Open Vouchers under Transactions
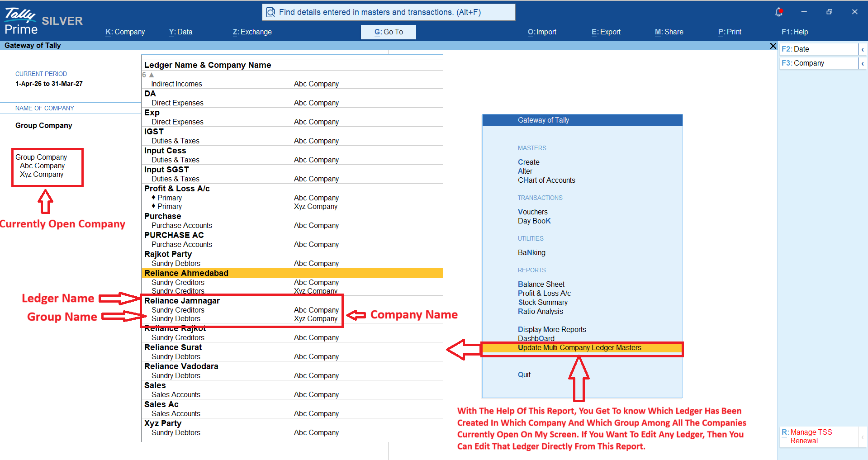The image size is (868, 460). pyautogui.click(x=533, y=212)
